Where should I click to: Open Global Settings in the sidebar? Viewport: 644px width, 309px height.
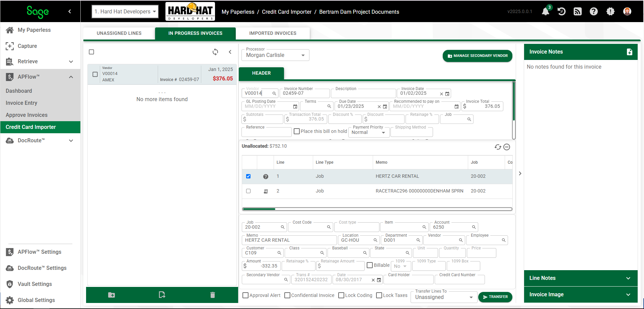pyautogui.click(x=36, y=300)
